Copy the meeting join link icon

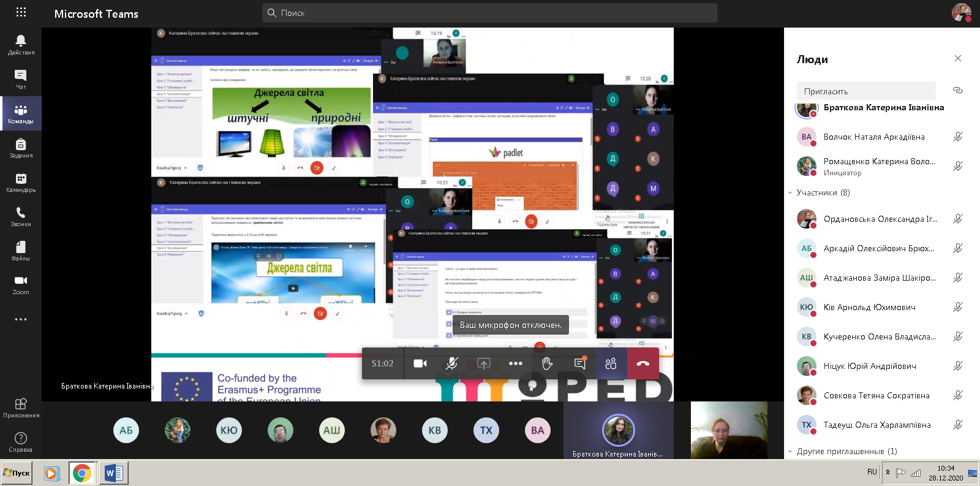[958, 91]
